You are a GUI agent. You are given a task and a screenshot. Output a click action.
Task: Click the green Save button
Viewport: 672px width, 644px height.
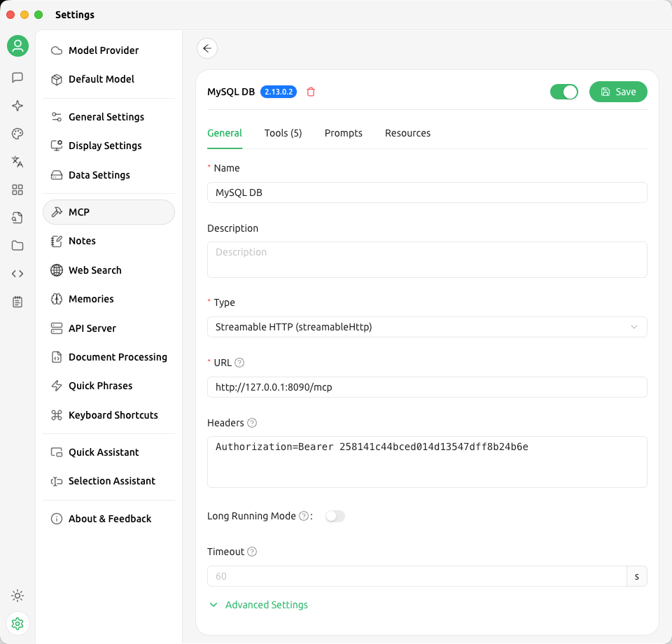[x=618, y=92]
